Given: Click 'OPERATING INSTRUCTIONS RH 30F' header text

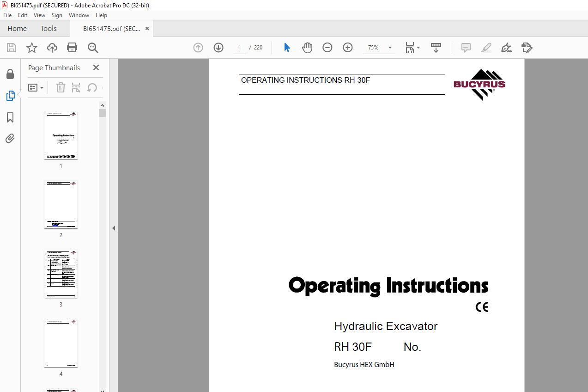Looking at the screenshot, I should point(305,80).
